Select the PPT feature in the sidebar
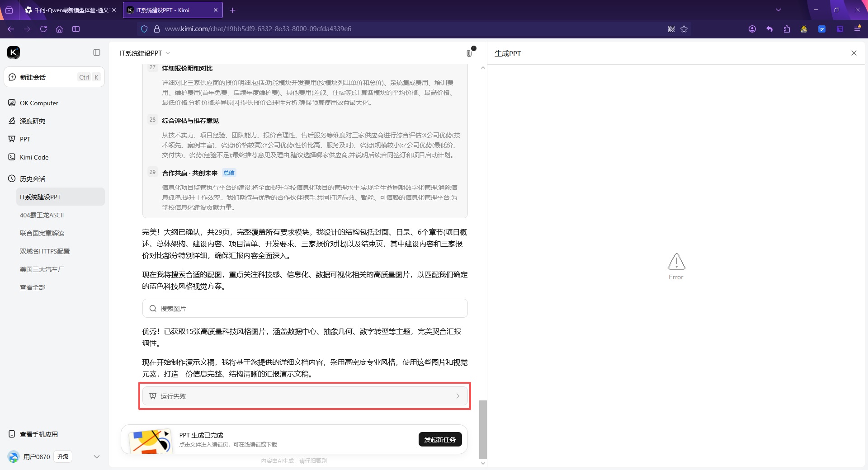Screen dimensions: 868x470 pos(26,139)
